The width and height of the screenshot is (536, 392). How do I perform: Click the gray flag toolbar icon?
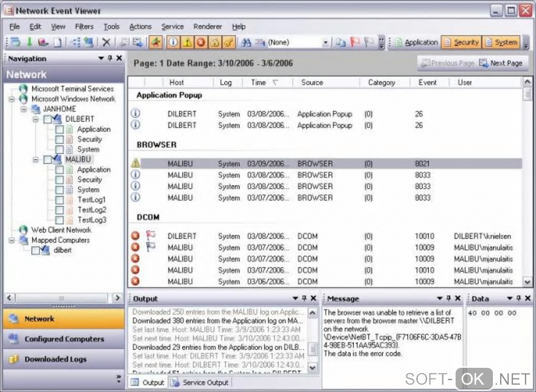pos(369,43)
